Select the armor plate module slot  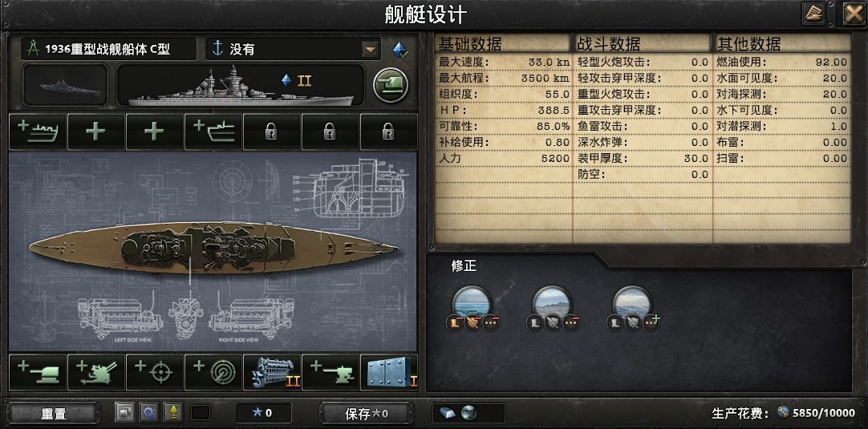[389, 373]
